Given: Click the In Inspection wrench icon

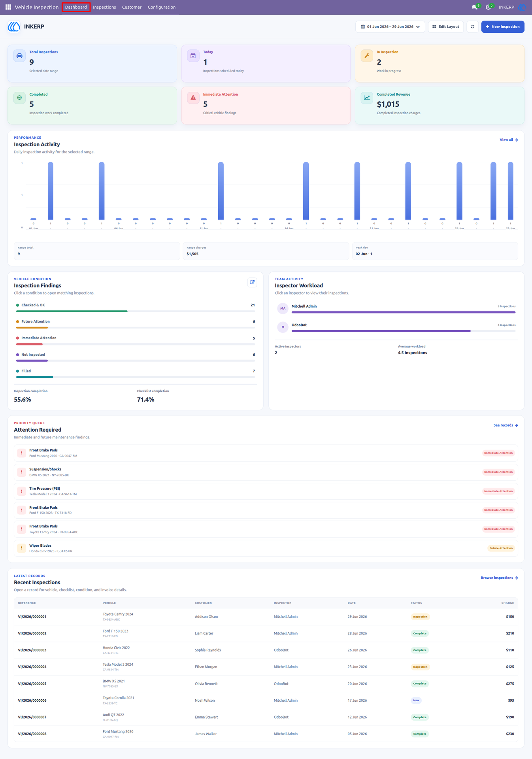Looking at the screenshot, I should coord(367,56).
